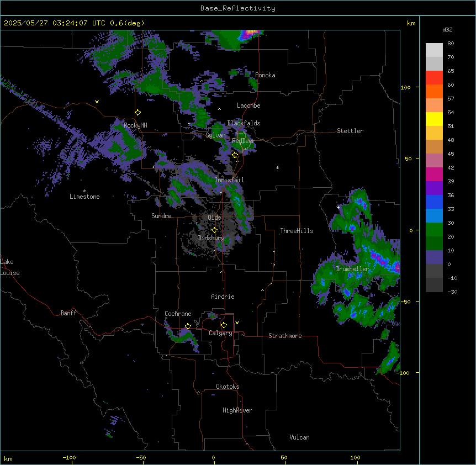Click the Base_Reflectivity title
This screenshot has height=465, width=476.
(x=238, y=8)
